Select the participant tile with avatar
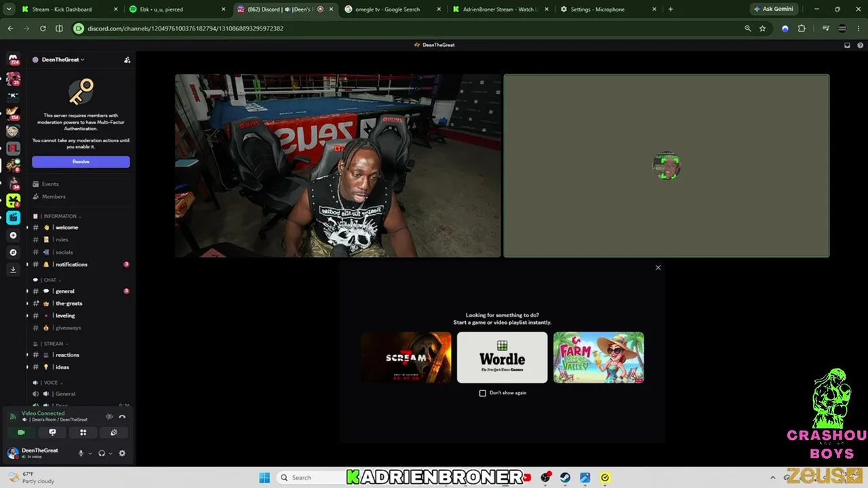The image size is (868, 488). pyautogui.click(x=666, y=166)
